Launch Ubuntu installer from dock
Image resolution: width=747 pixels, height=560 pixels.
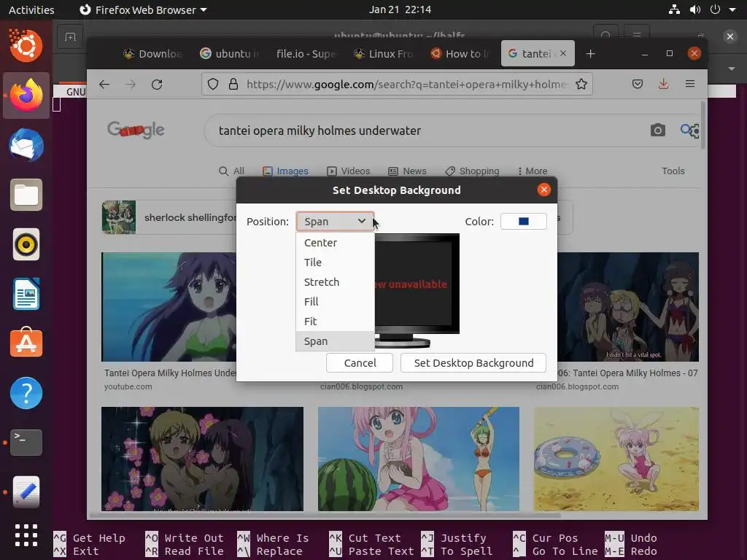pyautogui.click(x=26, y=46)
